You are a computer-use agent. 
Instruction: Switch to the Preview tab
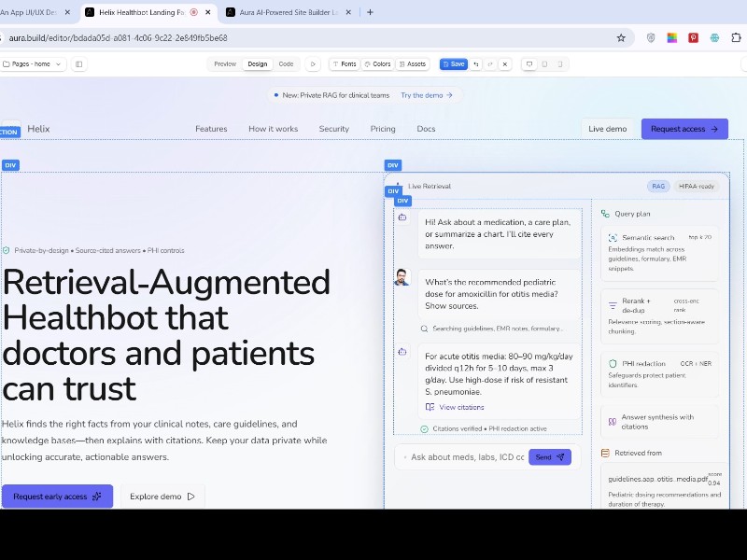pyautogui.click(x=225, y=64)
